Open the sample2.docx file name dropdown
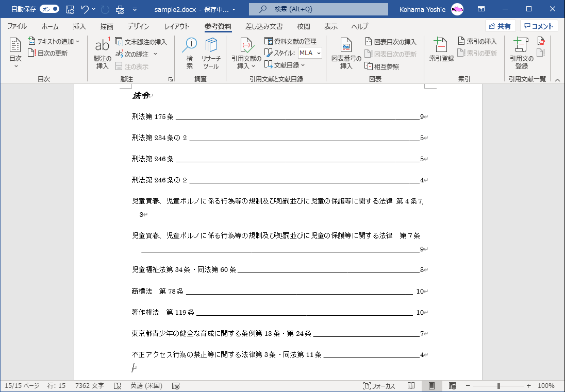 pyautogui.click(x=234, y=10)
